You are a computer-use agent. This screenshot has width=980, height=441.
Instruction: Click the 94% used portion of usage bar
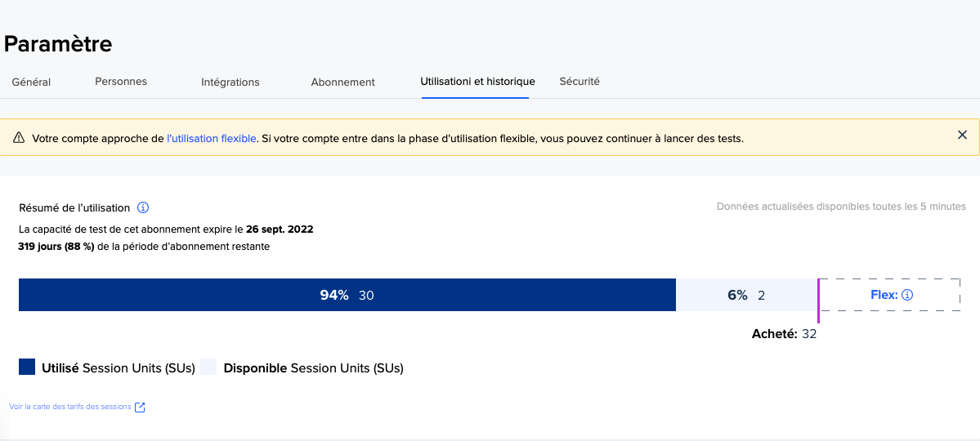point(347,295)
